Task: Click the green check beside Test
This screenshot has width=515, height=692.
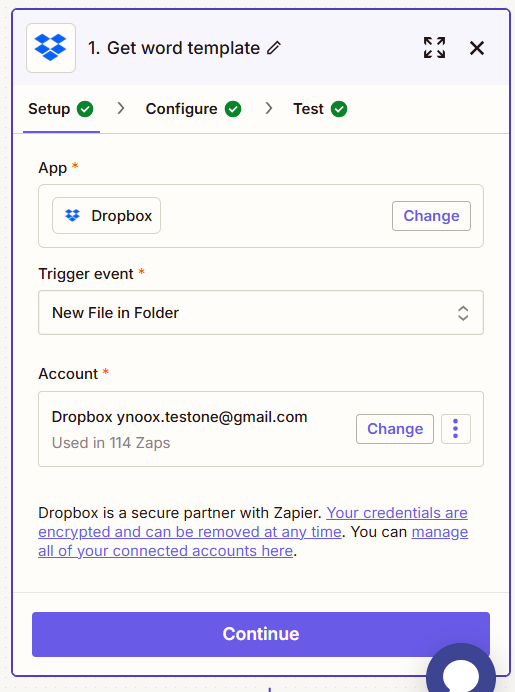Action: point(339,109)
